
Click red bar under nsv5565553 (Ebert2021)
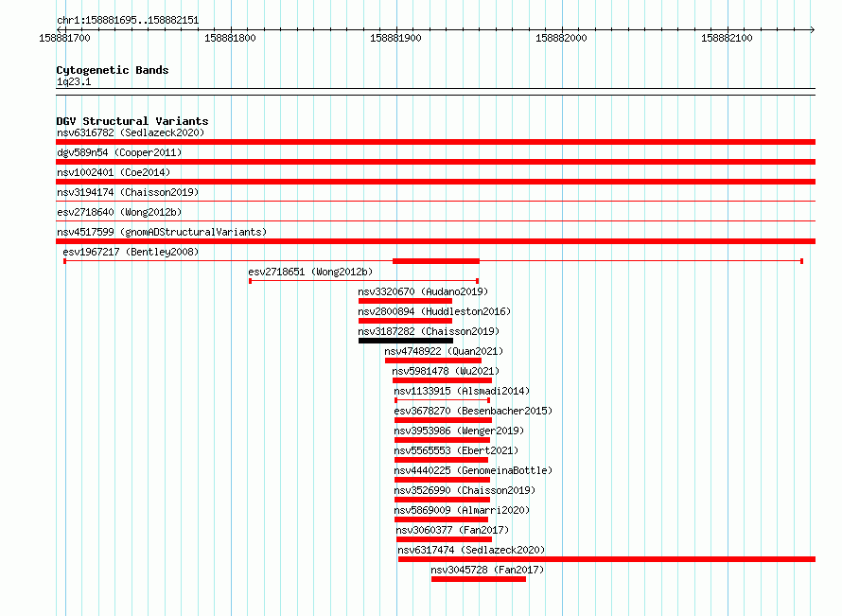click(x=441, y=460)
